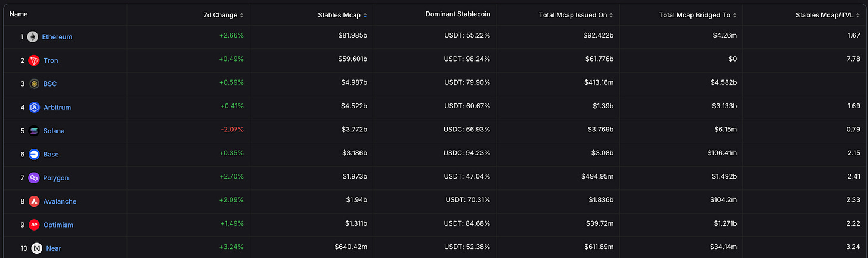Click the Near chain logo icon
The width and height of the screenshot is (868, 258).
pos(36,248)
